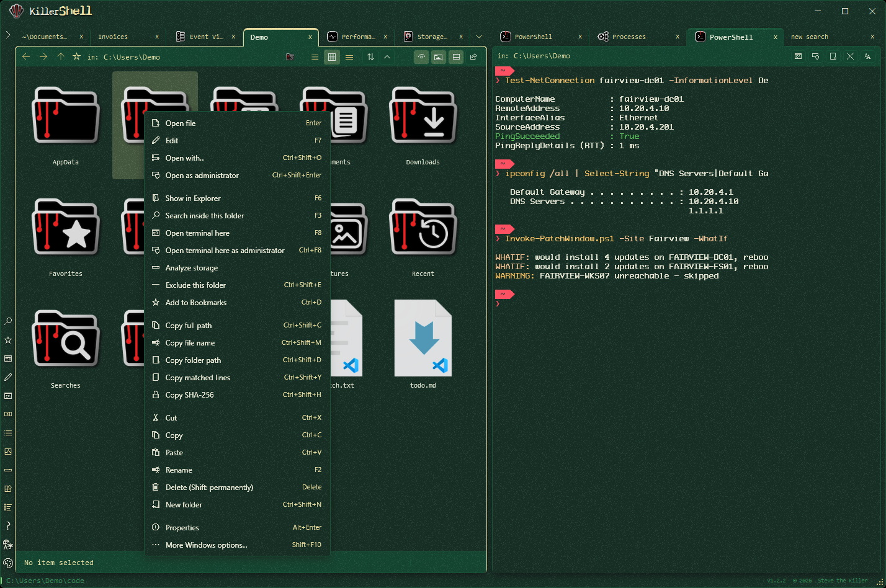
Task: Switch to the Event Viewer tab
Action: (205, 37)
